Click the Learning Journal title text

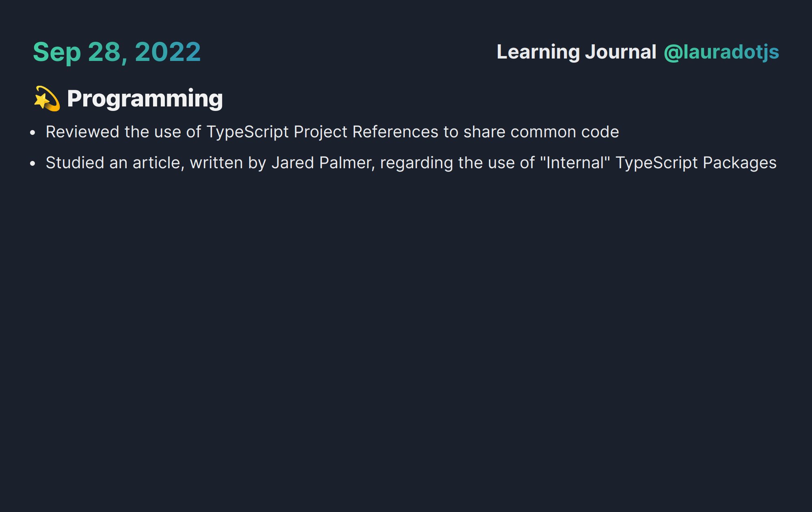coord(577,52)
